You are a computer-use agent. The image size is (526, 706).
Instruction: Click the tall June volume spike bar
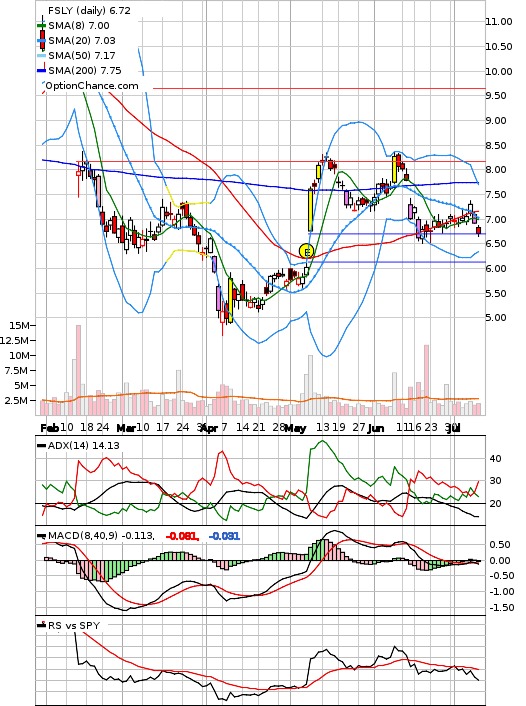point(426,380)
